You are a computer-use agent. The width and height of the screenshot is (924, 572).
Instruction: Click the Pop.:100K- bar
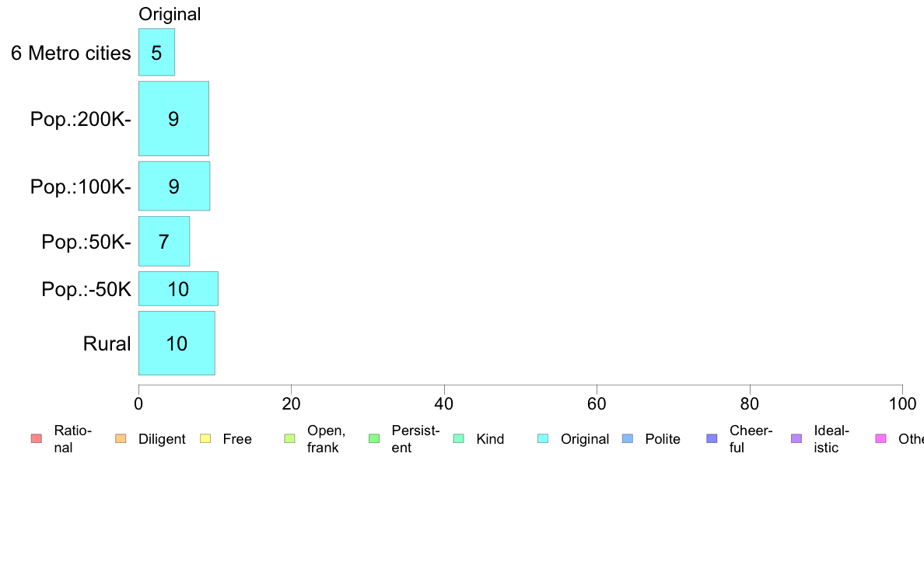point(174,187)
